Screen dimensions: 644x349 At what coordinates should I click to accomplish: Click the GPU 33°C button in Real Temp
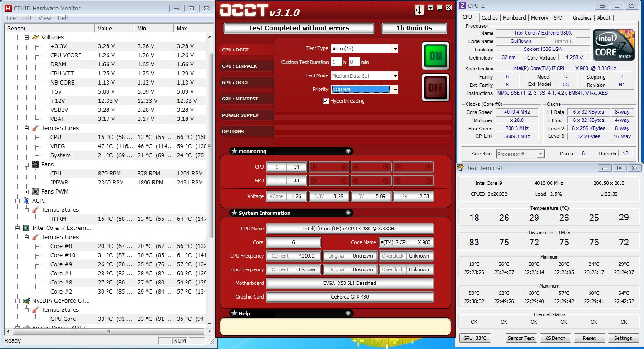(475, 338)
